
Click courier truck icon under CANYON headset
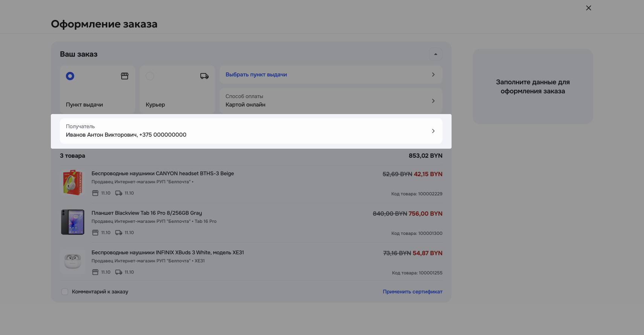119,193
